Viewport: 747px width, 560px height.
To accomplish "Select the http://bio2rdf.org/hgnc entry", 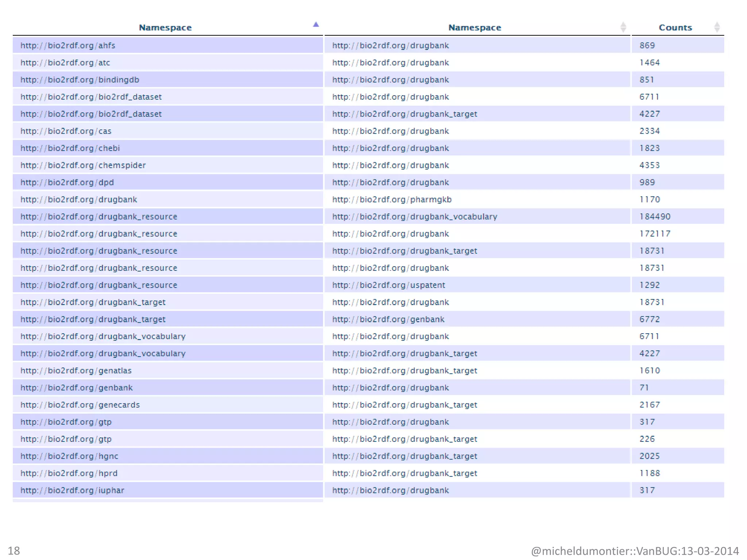I will pyautogui.click(x=69, y=456).
